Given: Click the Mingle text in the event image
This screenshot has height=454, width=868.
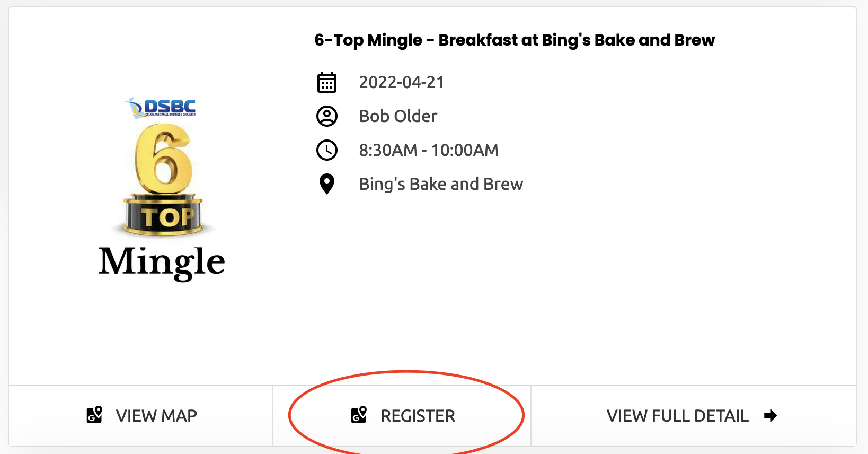Looking at the screenshot, I should (x=162, y=262).
